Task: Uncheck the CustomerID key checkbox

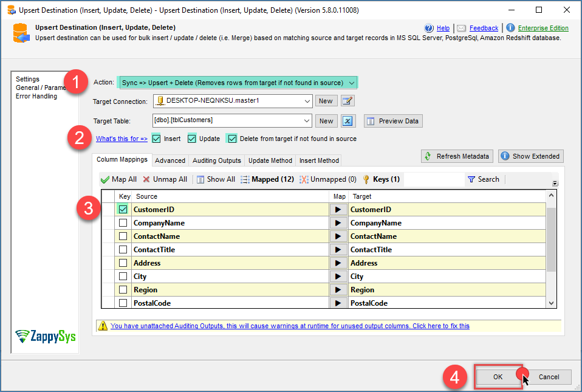Action: [x=123, y=210]
